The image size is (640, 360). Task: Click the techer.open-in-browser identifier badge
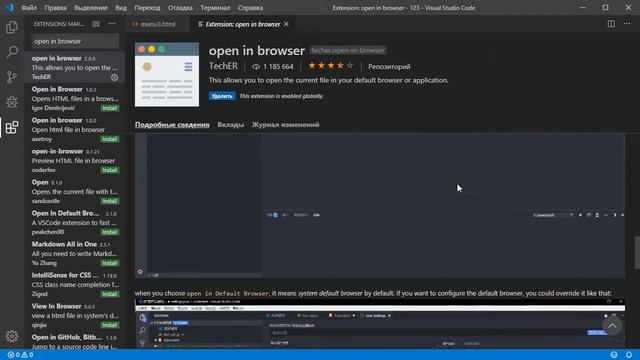click(x=348, y=50)
